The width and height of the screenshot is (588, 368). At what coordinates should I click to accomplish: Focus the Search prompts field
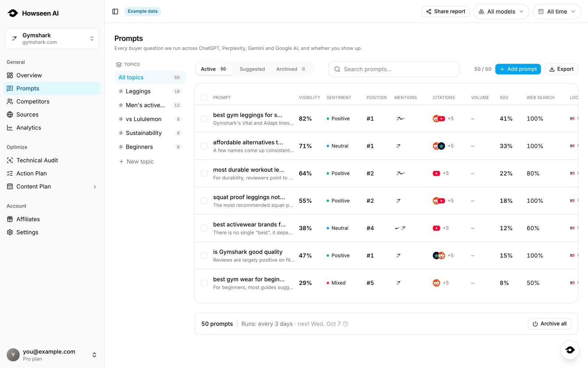pyautogui.click(x=394, y=69)
